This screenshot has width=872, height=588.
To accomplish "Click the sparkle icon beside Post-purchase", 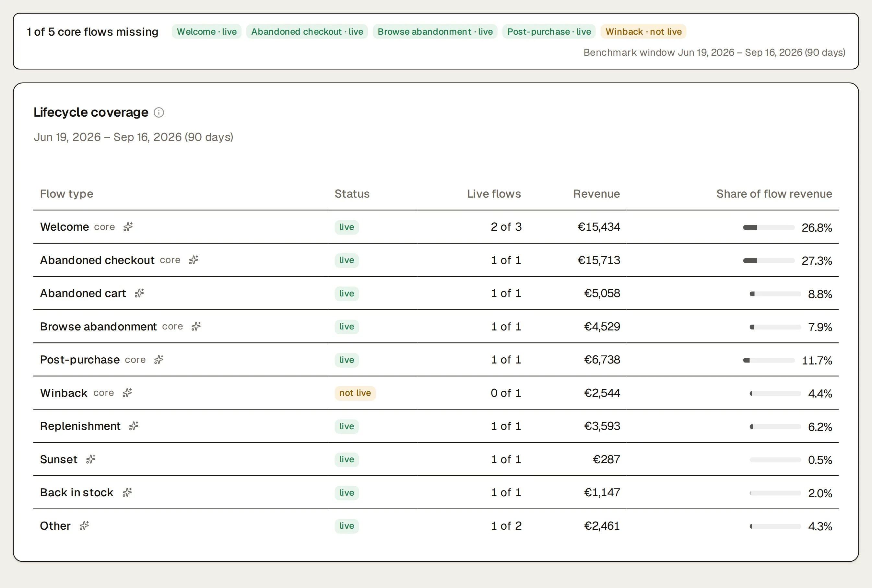I will pos(159,360).
